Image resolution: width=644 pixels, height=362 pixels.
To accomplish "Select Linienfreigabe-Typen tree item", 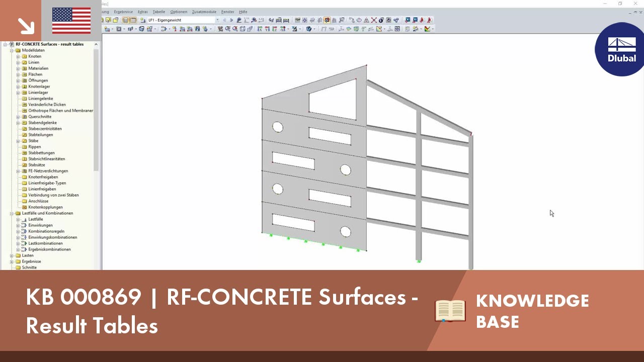I will coord(47,183).
